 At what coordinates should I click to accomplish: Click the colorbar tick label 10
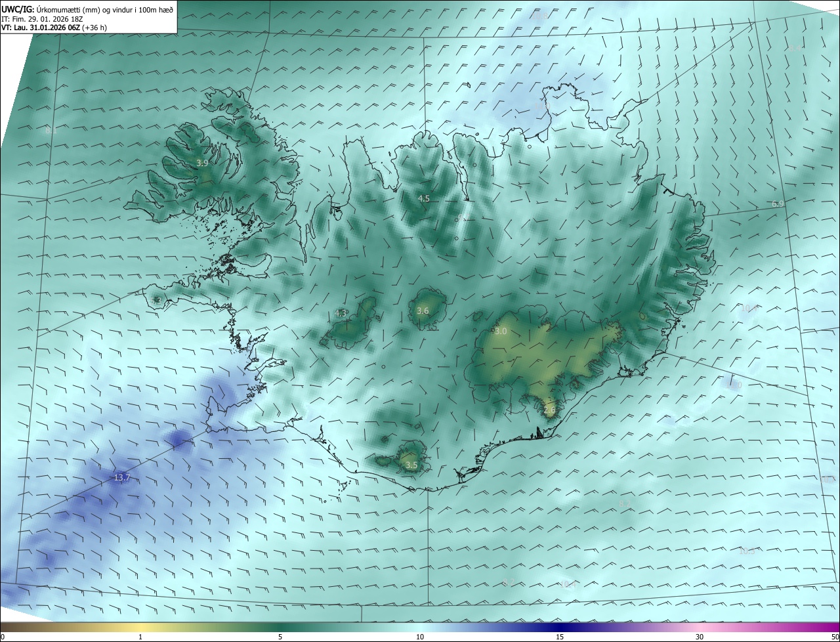tap(420, 637)
